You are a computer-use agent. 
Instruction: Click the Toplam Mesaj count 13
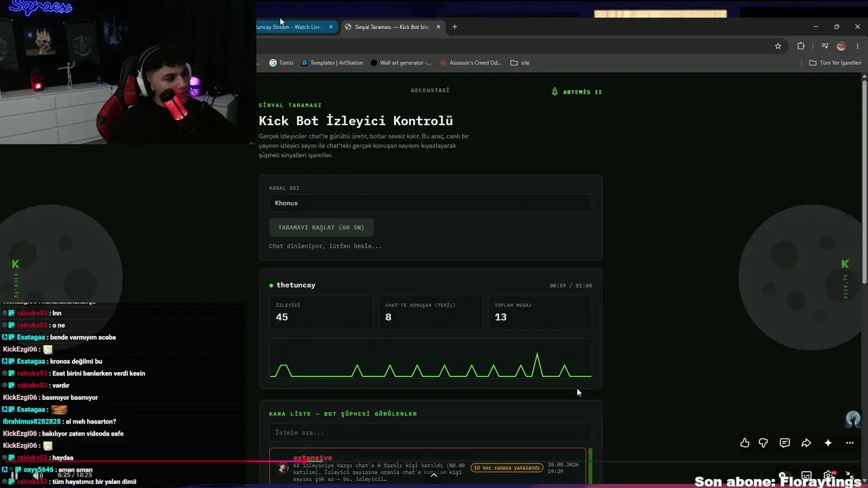click(500, 317)
